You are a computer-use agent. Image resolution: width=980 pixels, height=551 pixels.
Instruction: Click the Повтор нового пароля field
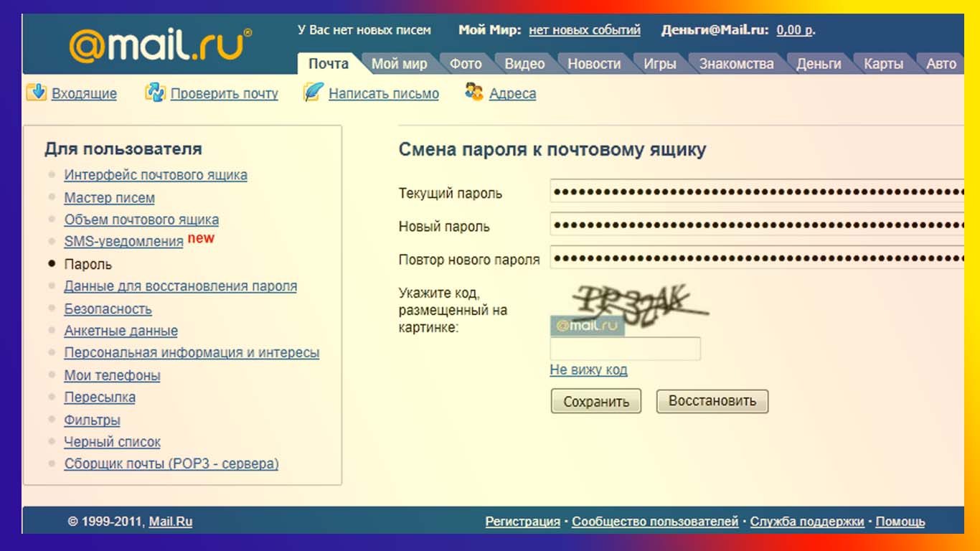click(x=757, y=258)
